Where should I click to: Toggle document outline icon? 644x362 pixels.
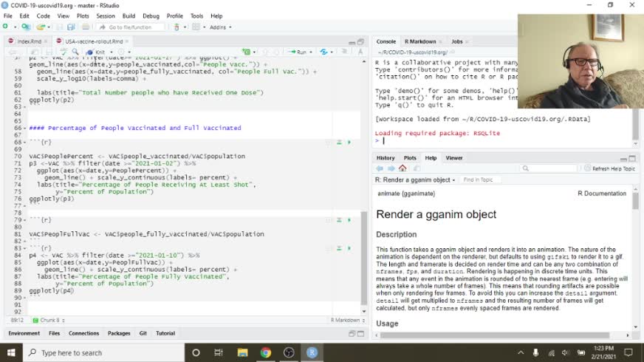(360, 52)
